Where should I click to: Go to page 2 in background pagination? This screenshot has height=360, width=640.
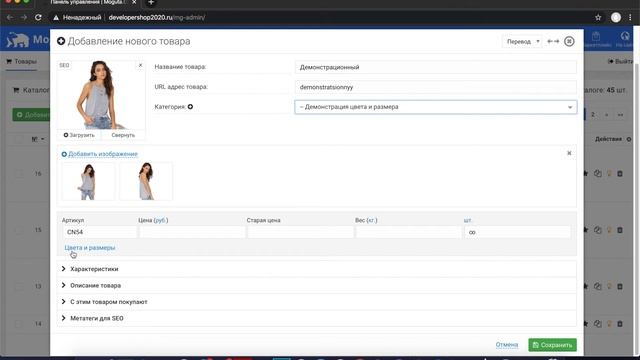point(593,115)
